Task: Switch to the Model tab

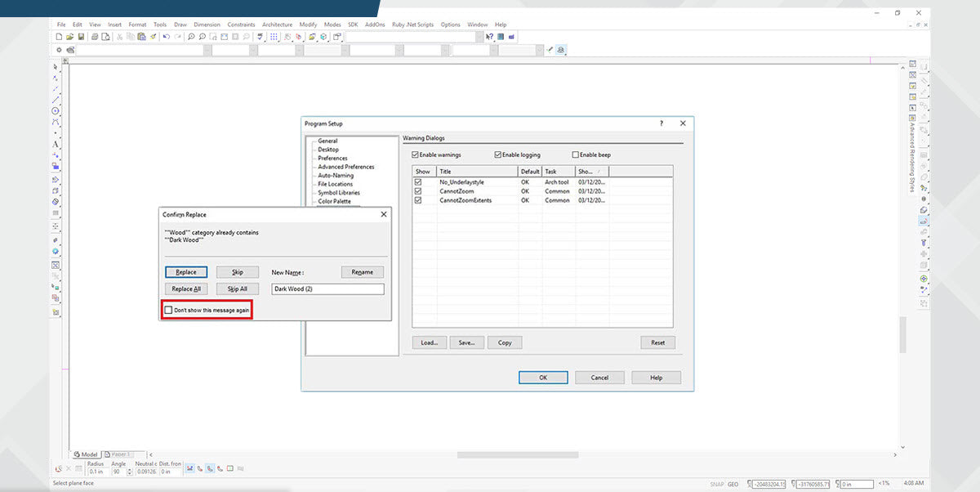Action: tap(86, 454)
